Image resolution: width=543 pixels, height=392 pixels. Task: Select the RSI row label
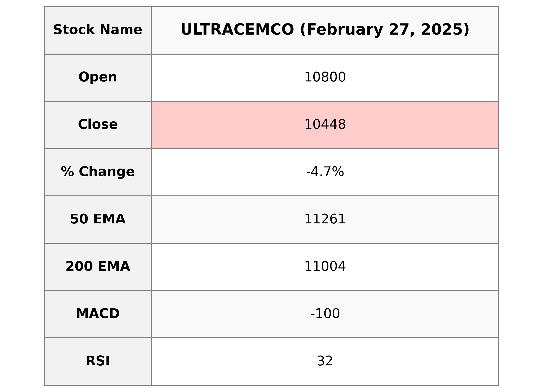click(x=98, y=361)
